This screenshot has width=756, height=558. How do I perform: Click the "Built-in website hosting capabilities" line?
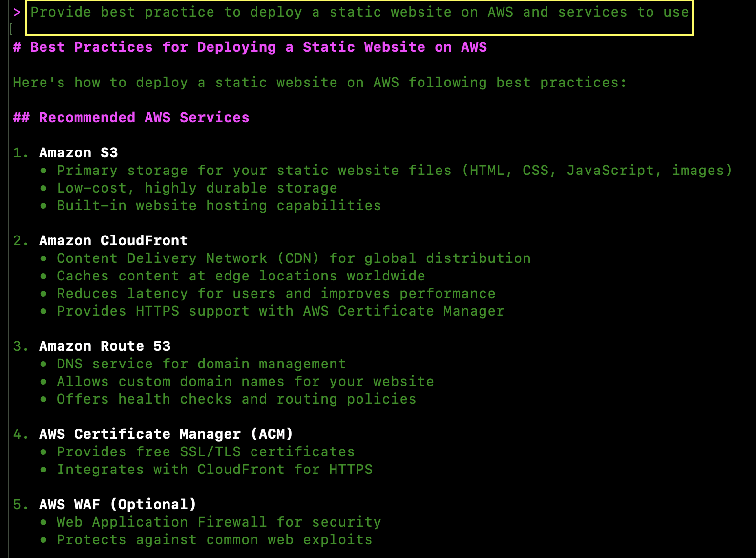tap(219, 206)
